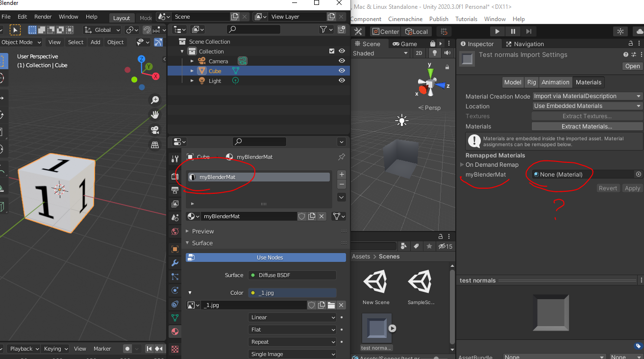Open Material Creation Mode dropdown in Unity
This screenshot has width=644, height=359.
[x=587, y=96]
